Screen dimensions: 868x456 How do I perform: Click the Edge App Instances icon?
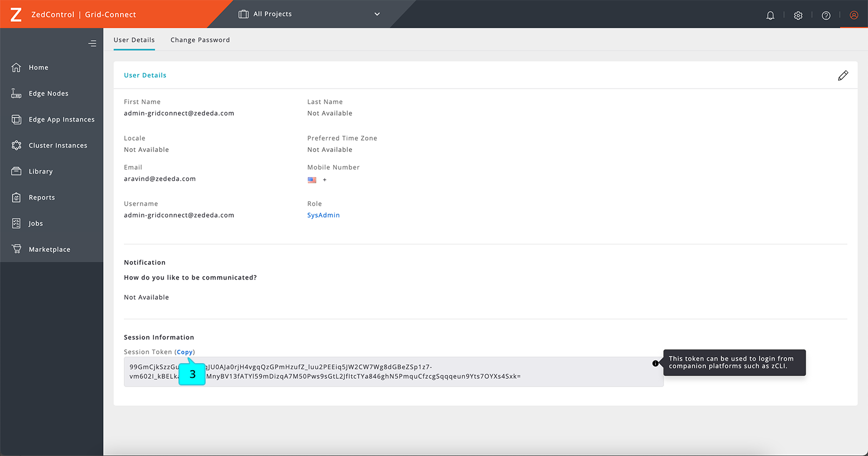point(16,119)
